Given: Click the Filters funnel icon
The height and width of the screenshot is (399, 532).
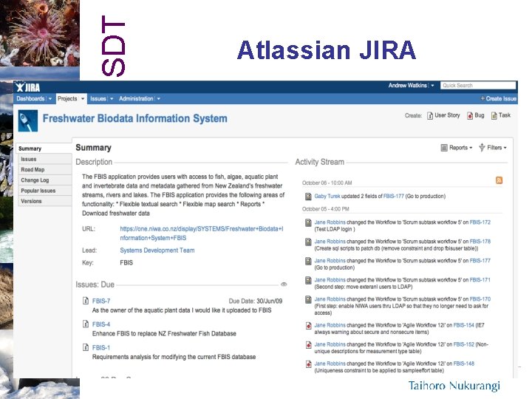Looking at the screenshot, I should (x=482, y=148).
